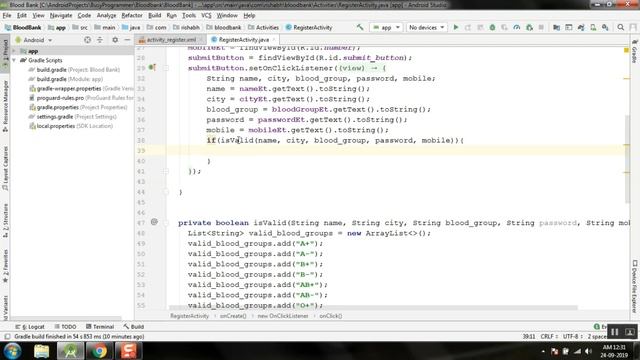
Task: Open Project panel settings gear
Action: coord(115,40)
